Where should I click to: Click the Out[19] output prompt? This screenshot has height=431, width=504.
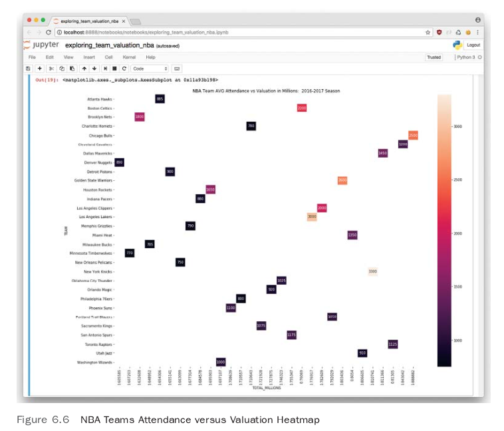[47, 80]
